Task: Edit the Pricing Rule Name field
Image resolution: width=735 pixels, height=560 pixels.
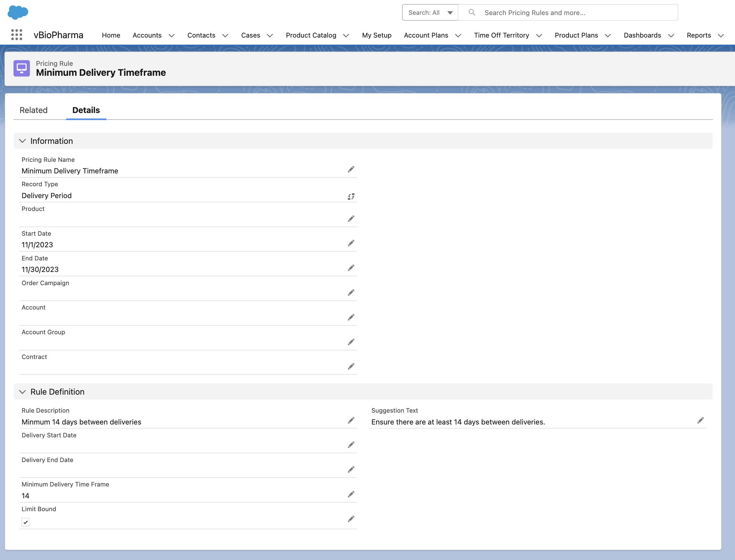Action: pyautogui.click(x=351, y=169)
